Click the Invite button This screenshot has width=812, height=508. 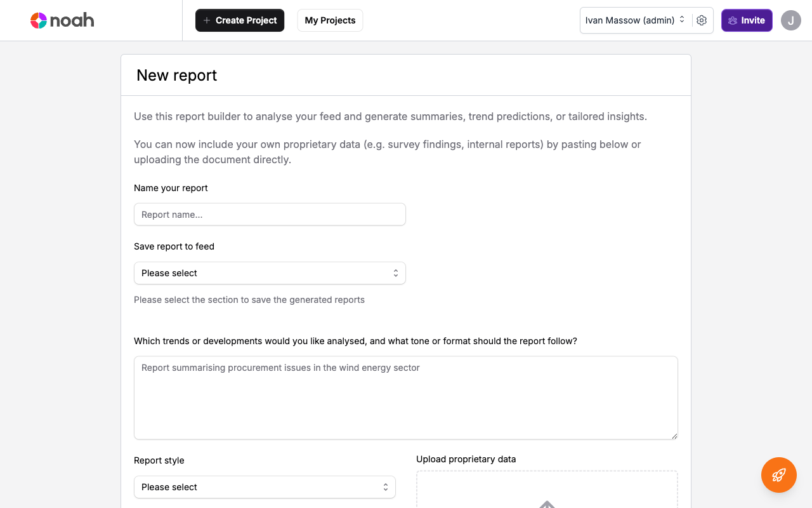(747, 20)
